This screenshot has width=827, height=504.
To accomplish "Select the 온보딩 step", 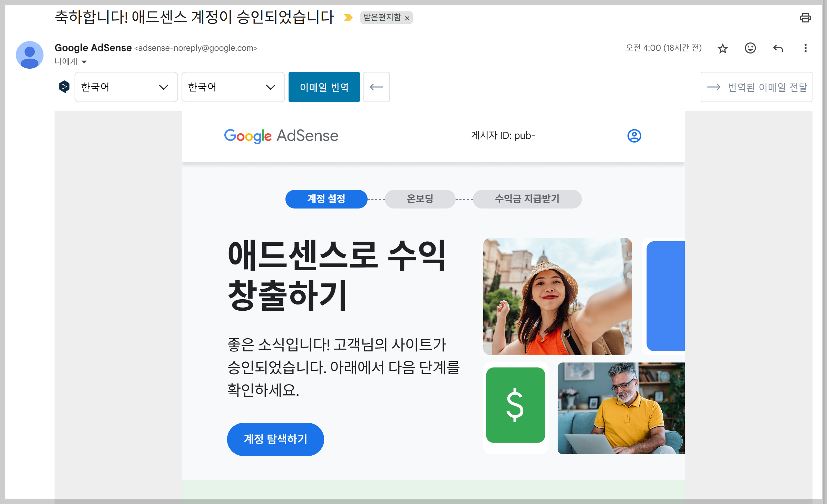I will tap(419, 199).
